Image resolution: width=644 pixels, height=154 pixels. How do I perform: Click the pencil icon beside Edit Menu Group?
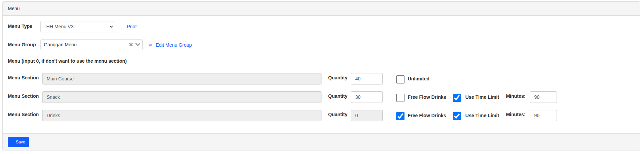coord(150,45)
